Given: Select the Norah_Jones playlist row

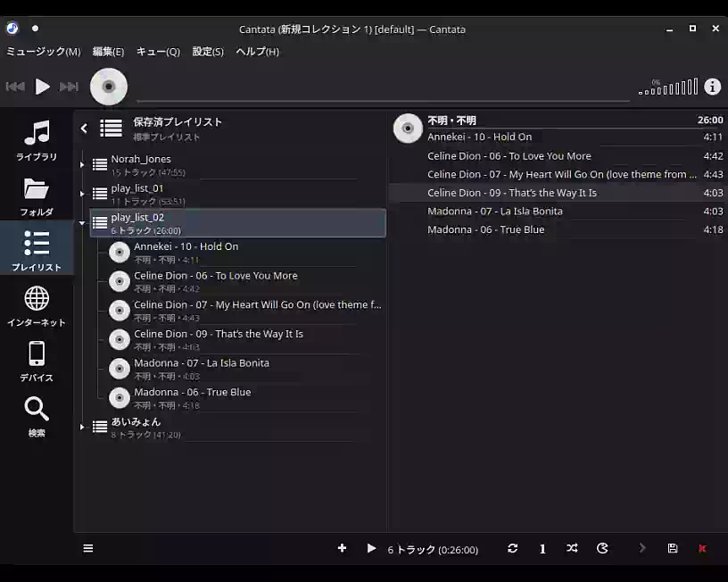Looking at the screenshot, I should pyautogui.click(x=237, y=165).
